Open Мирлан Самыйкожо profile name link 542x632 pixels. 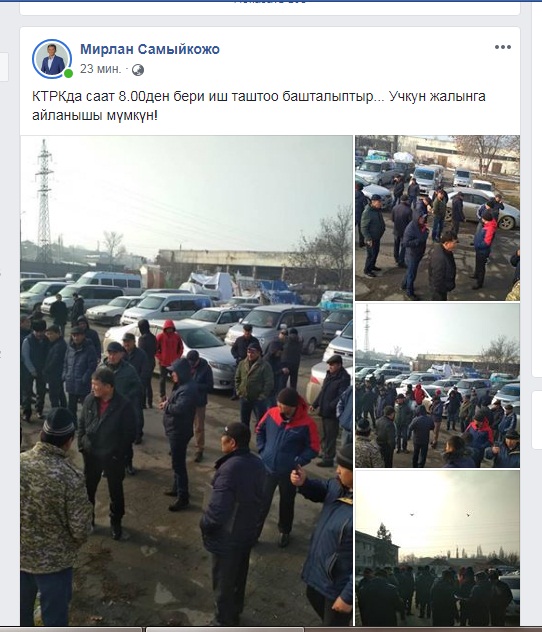tap(150, 49)
